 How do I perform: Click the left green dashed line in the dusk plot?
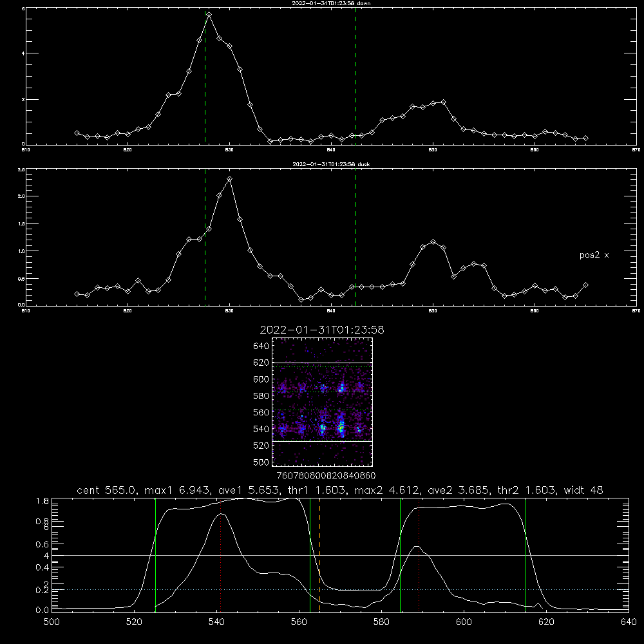pos(205,237)
